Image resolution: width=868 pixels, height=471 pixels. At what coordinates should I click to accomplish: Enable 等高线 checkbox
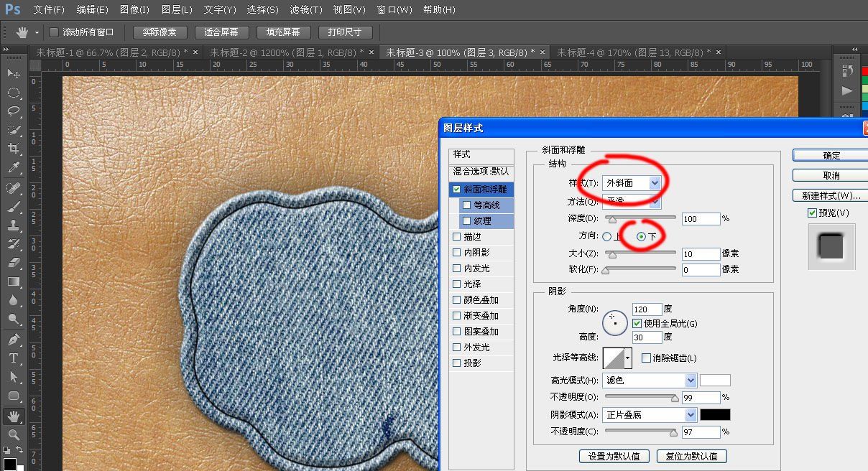(467, 205)
